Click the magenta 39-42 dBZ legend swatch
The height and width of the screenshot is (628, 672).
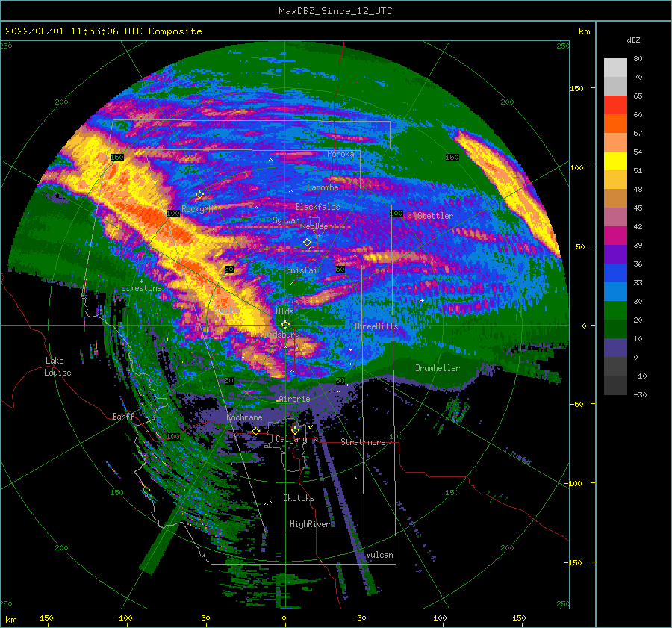click(615, 236)
